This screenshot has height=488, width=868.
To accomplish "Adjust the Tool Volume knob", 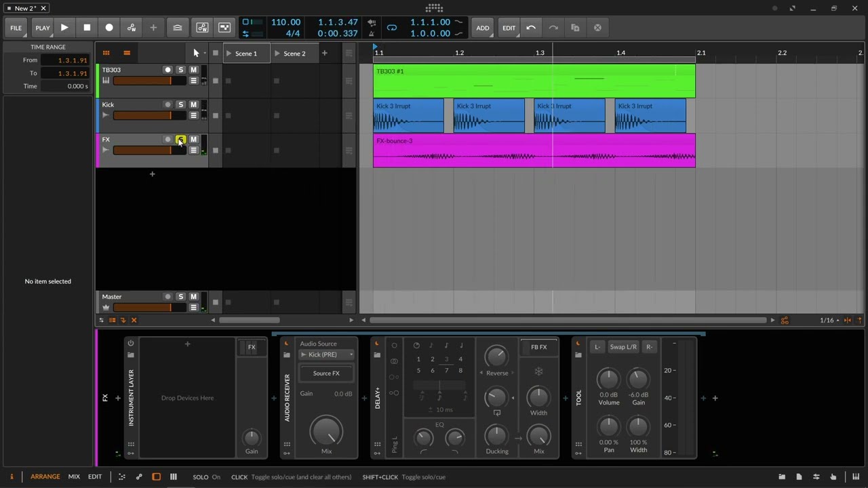I will [x=608, y=379].
